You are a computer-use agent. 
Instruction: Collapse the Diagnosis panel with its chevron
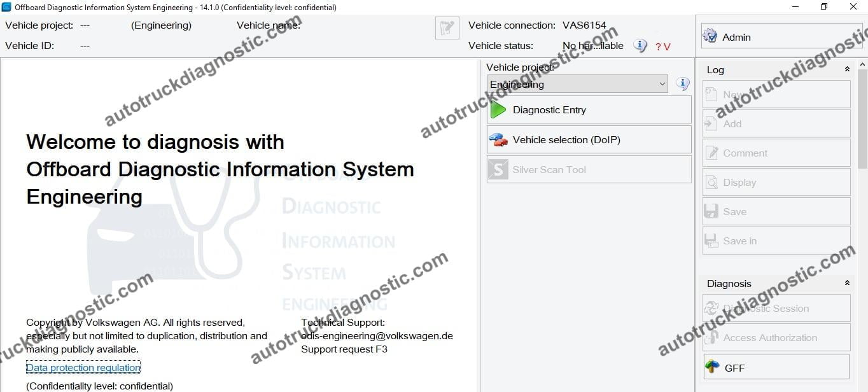[x=847, y=283]
